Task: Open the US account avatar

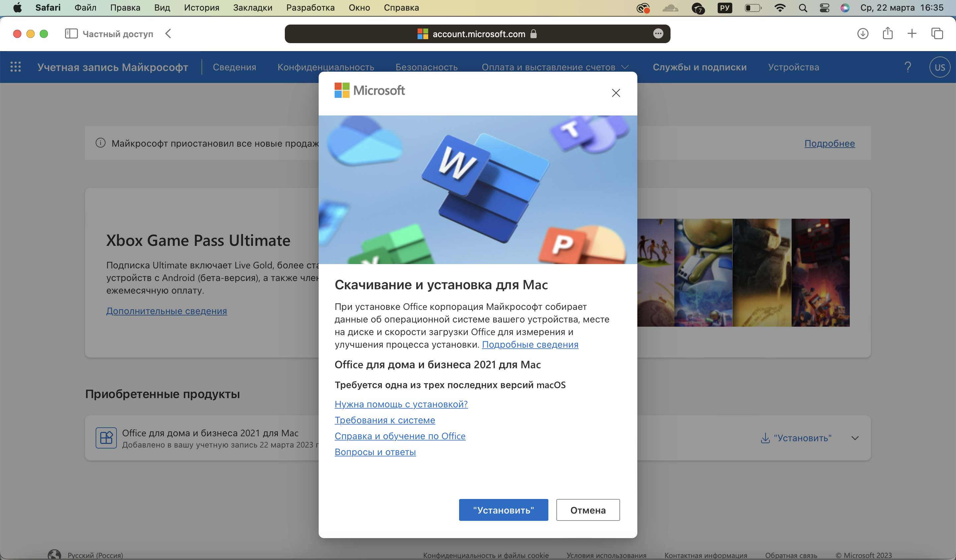Action: point(940,67)
